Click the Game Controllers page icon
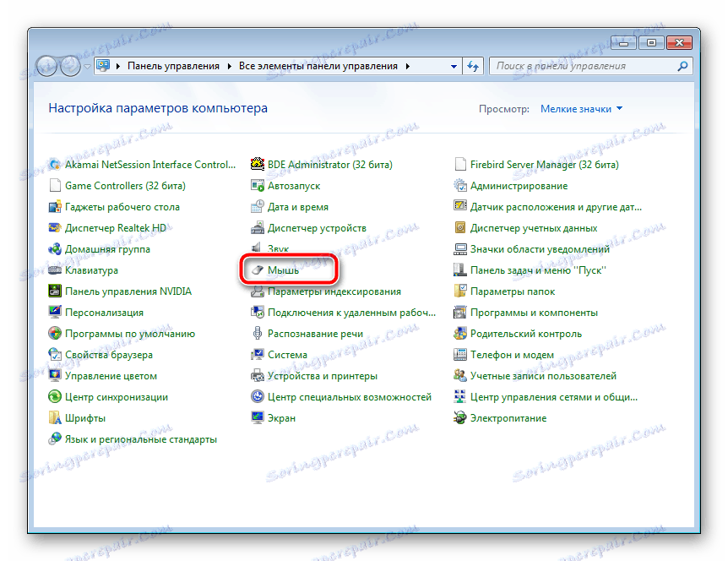The height and width of the screenshot is (561, 728). point(55,186)
